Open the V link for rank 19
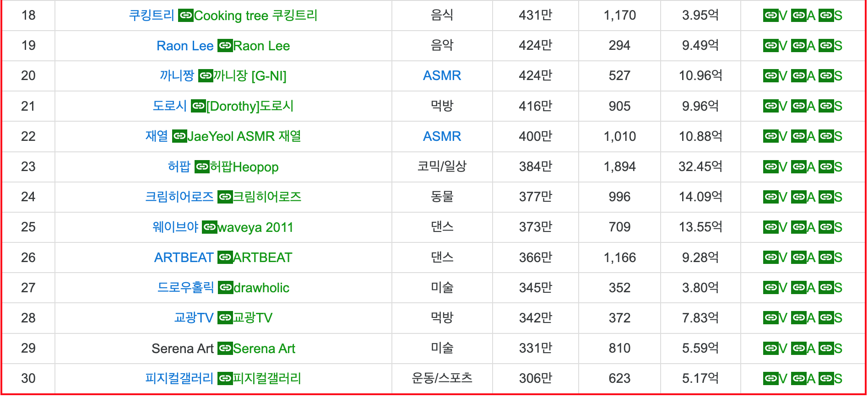868x397 pixels. click(x=775, y=46)
